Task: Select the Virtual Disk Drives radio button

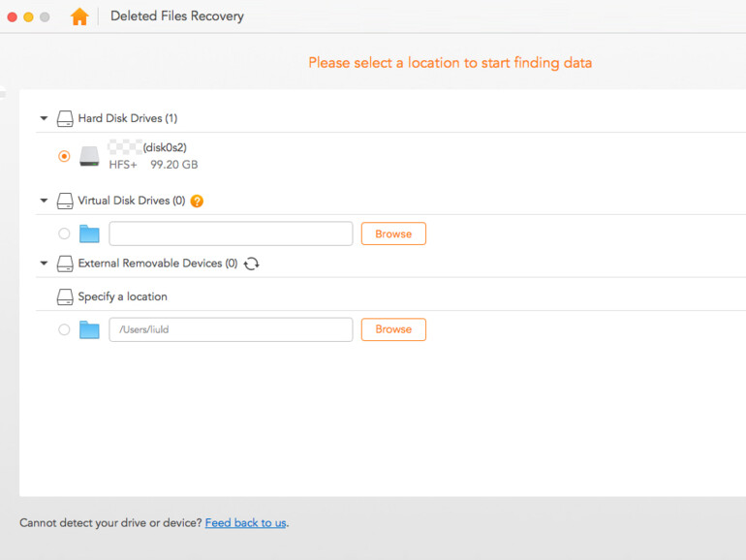Action: 64,233
